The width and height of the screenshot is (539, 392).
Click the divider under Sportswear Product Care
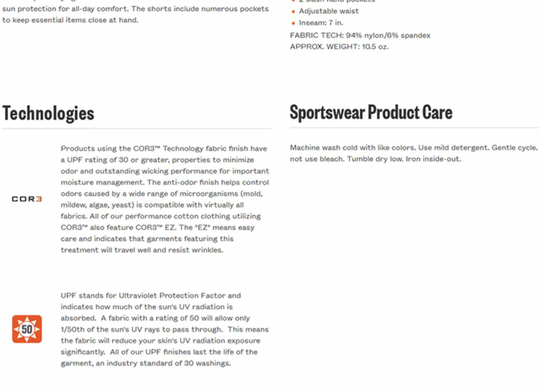pyautogui.click(x=414, y=128)
